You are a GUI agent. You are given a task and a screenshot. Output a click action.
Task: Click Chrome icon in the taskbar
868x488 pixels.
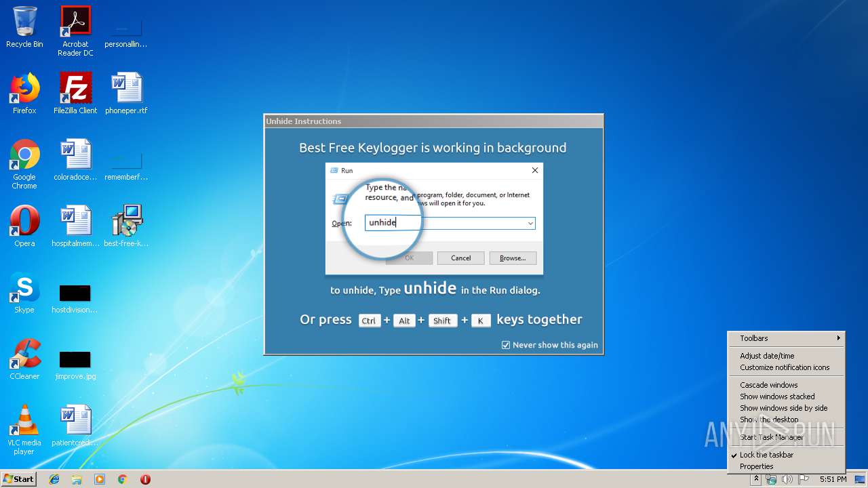pyautogui.click(x=122, y=479)
